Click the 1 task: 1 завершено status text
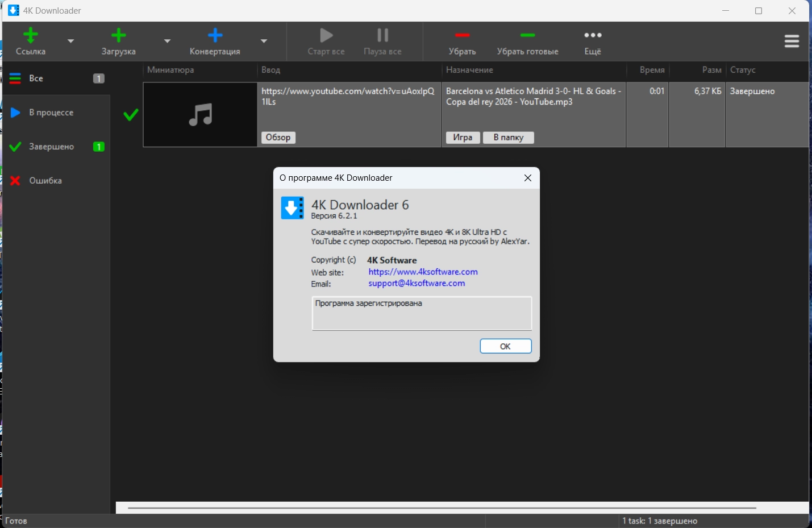This screenshot has width=812, height=528. click(x=660, y=521)
